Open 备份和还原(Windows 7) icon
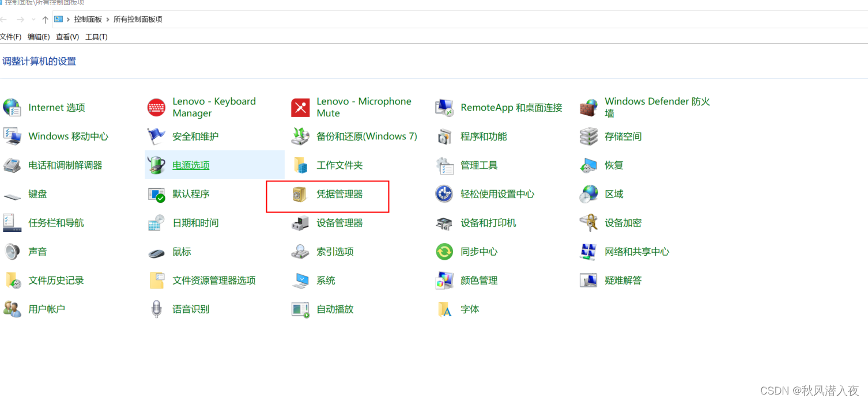 (300, 136)
